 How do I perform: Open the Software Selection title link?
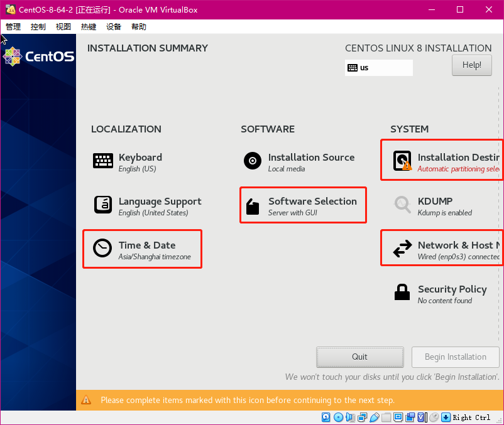click(312, 202)
